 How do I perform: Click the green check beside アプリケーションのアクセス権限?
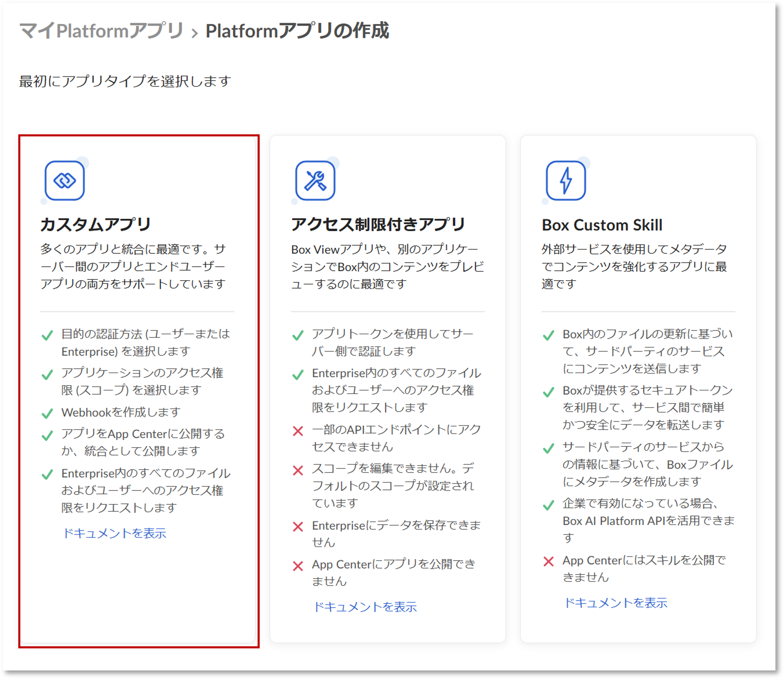[x=47, y=374]
